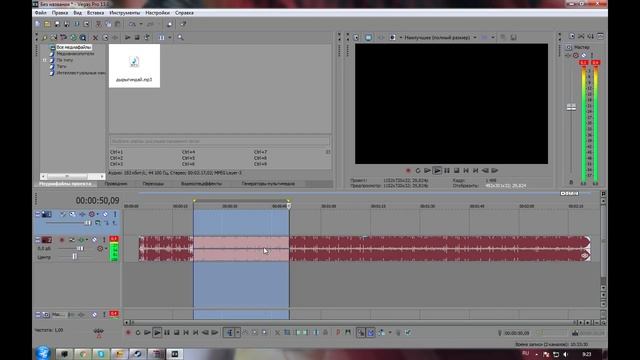Open Master bus FX icon

tap(568, 55)
